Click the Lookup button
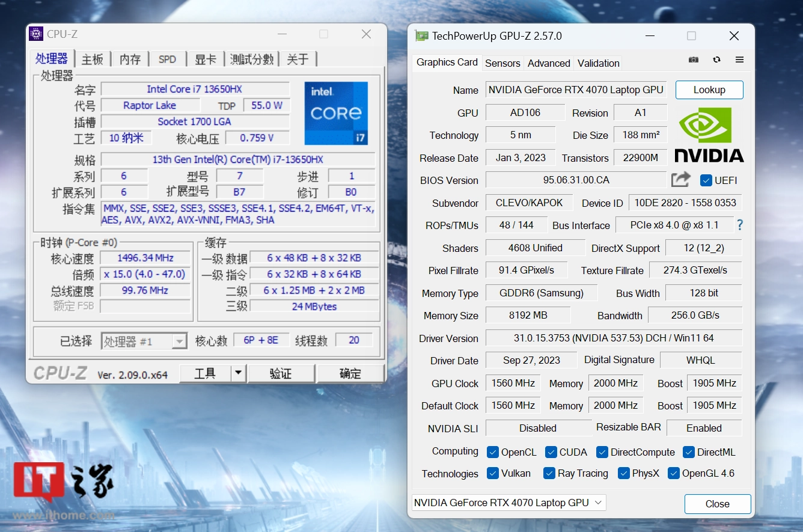This screenshot has height=532, width=803. [x=709, y=90]
